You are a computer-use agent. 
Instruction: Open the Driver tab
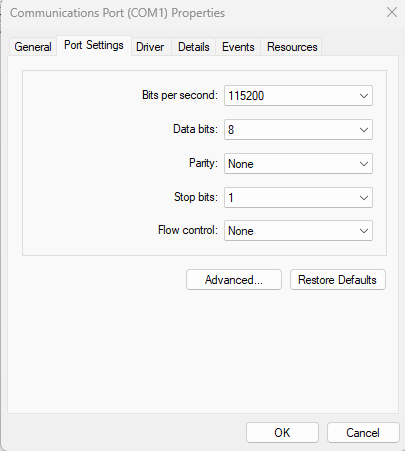point(150,47)
